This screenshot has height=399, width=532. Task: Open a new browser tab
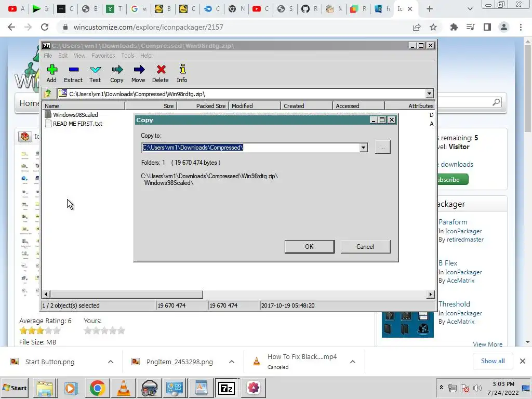(x=430, y=9)
